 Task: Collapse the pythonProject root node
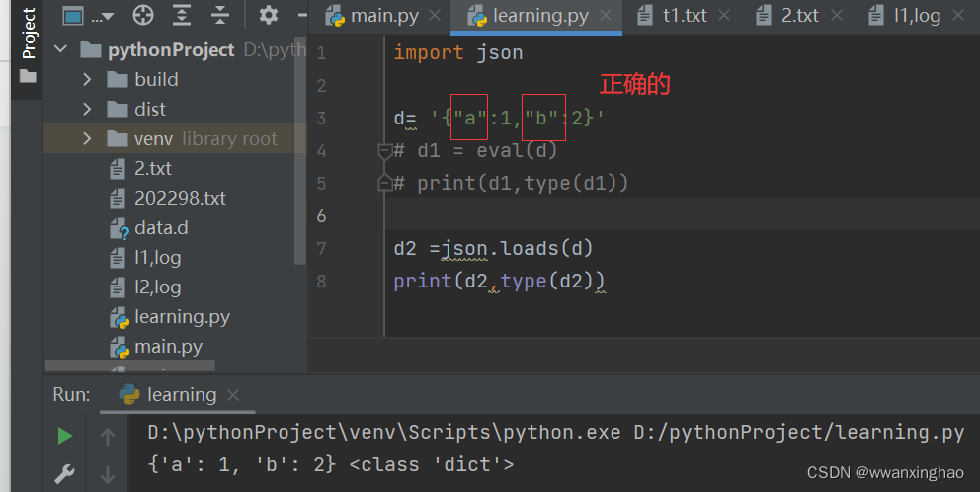click(x=60, y=49)
